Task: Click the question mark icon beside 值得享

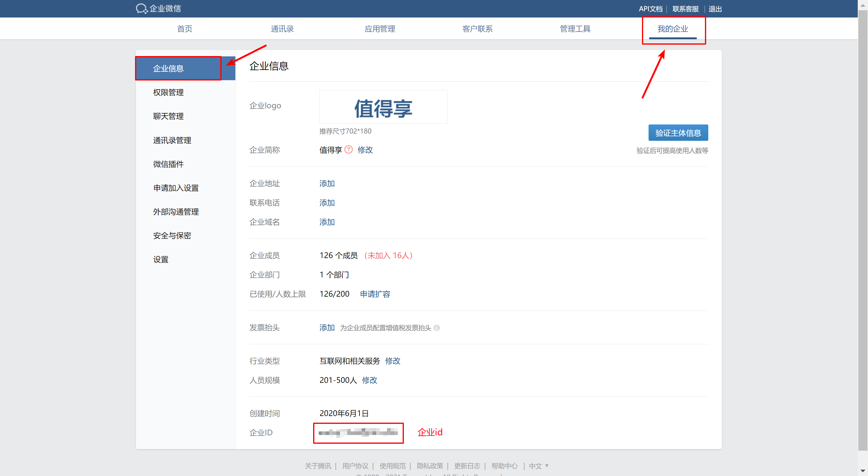Action: tap(348, 149)
